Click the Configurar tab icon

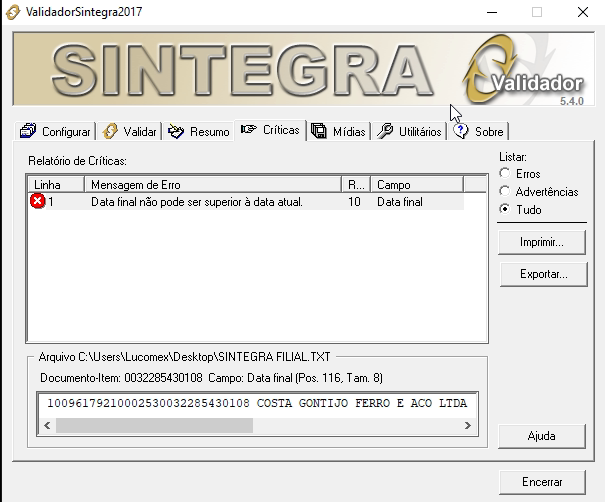coord(28,131)
